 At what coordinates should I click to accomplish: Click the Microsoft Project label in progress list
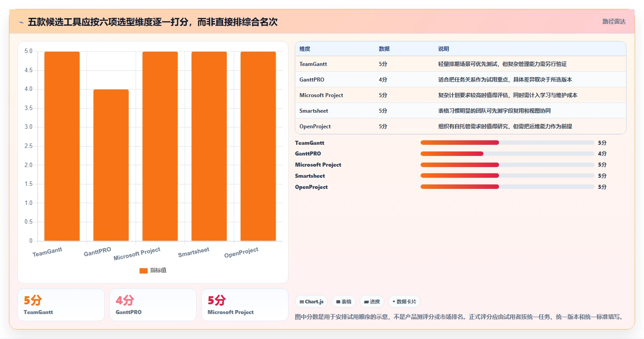click(318, 165)
